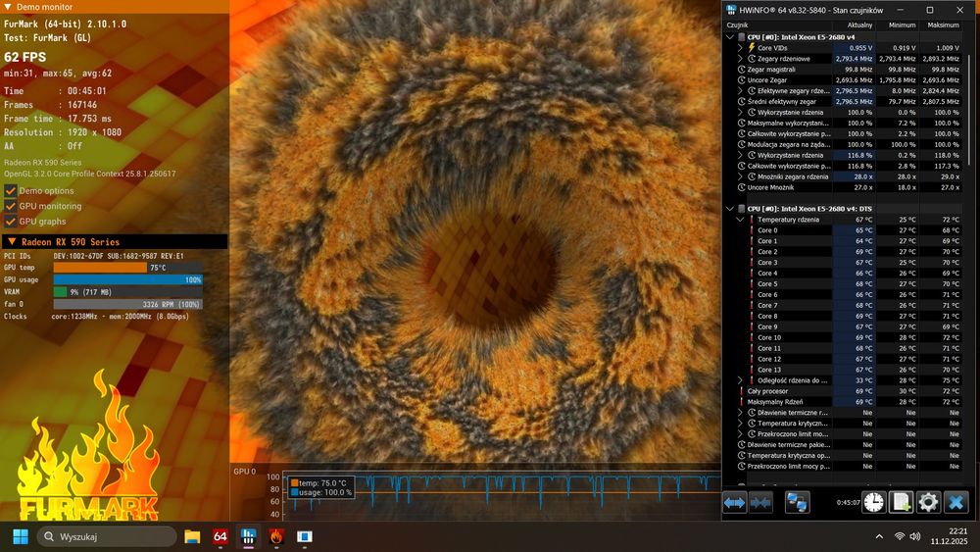Toggle the Demo options checkbox
This screenshot has width=980, height=552.
(10, 190)
